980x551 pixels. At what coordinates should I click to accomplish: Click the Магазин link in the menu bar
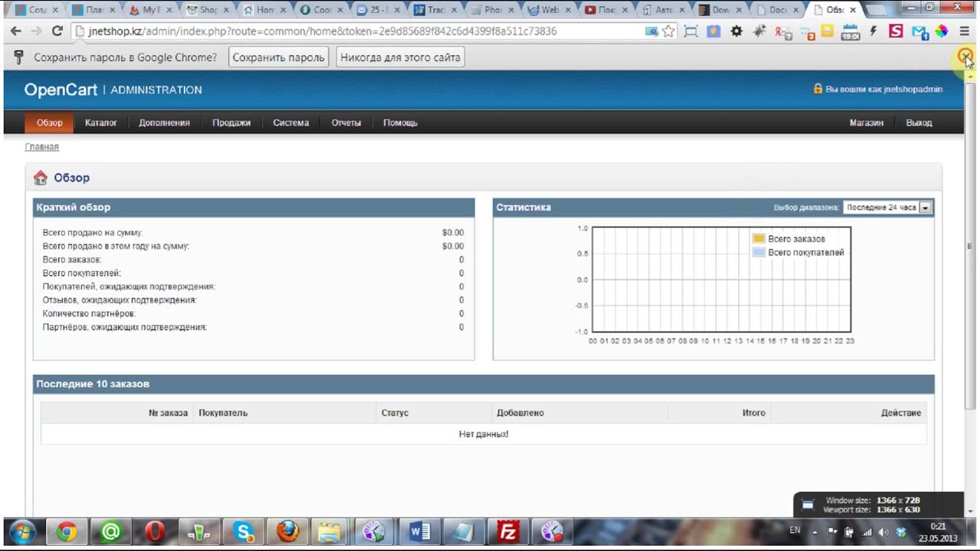[867, 122]
